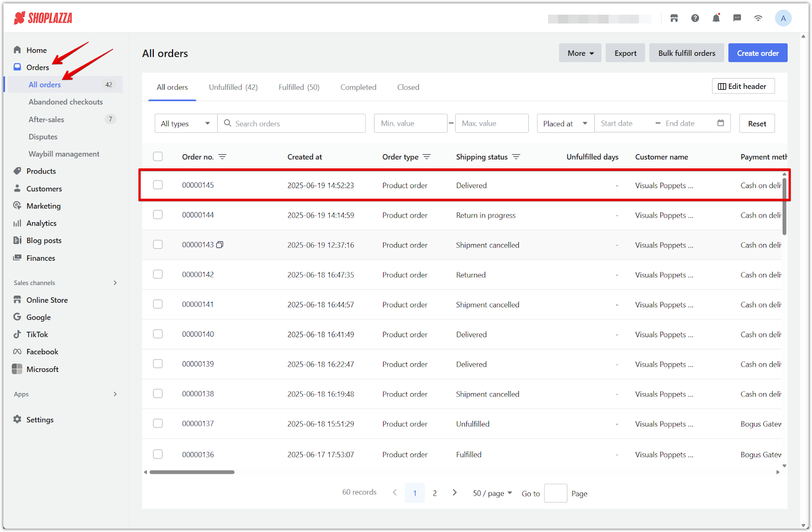Open notifications bell icon
The width and height of the screenshot is (812, 532).
tap(716, 18)
